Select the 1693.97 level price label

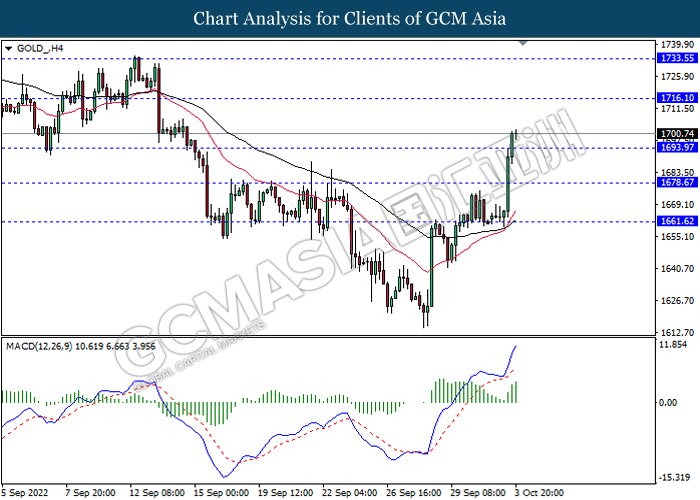point(677,148)
